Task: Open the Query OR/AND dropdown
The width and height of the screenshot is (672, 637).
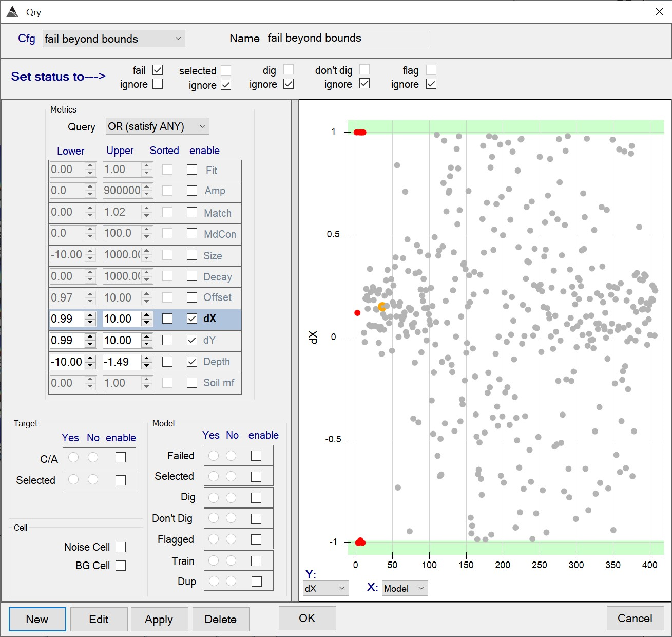Action: [157, 126]
